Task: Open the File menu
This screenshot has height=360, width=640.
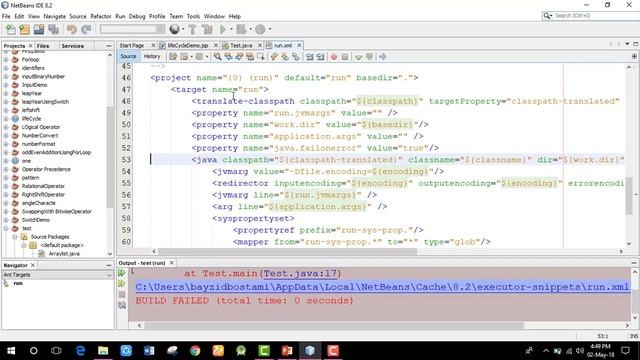Action: tap(6, 16)
